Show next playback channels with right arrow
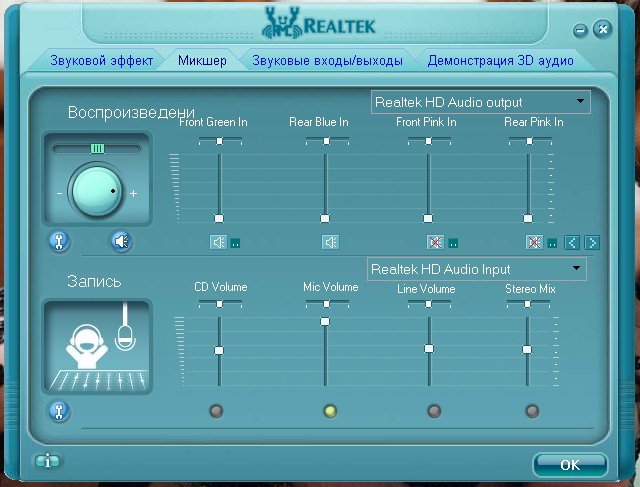 tap(592, 243)
